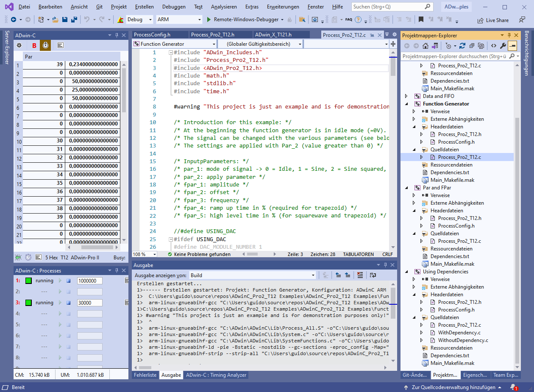The image size is (534, 392).
Task: Open the Server-Explorer side tab
Action: coord(7,47)
